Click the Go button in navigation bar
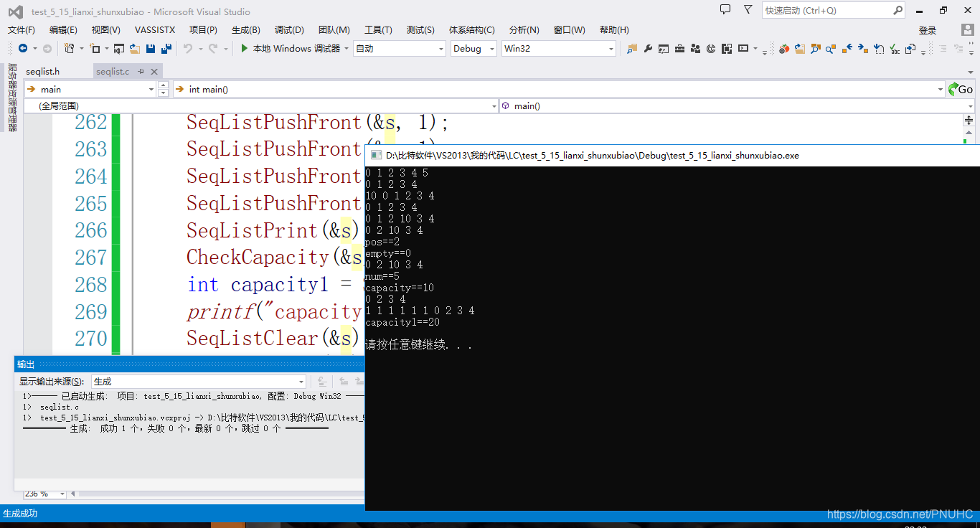 click(x=961, y=89)
